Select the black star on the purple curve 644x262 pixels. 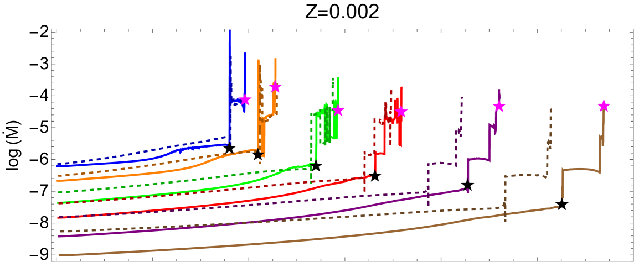pyautogui.click(x=467, y=185)
